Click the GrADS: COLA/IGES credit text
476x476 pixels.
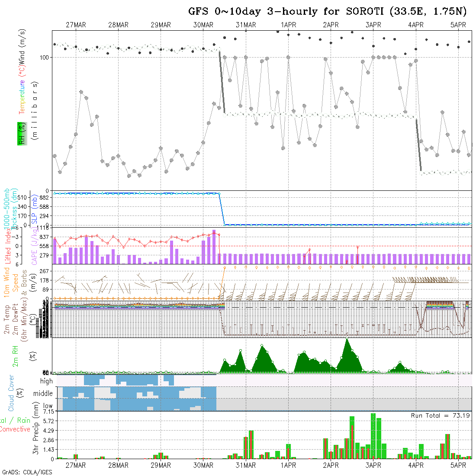[x=27, y=472]
